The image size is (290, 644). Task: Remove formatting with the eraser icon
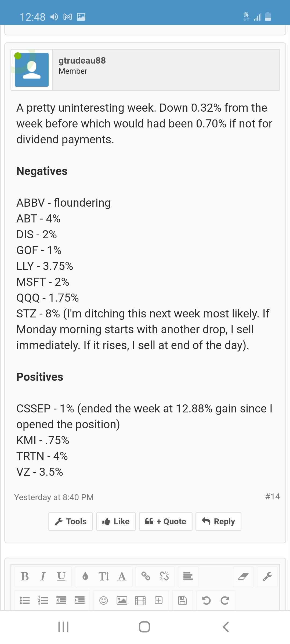pyautogui.click(x=243, y=576)
